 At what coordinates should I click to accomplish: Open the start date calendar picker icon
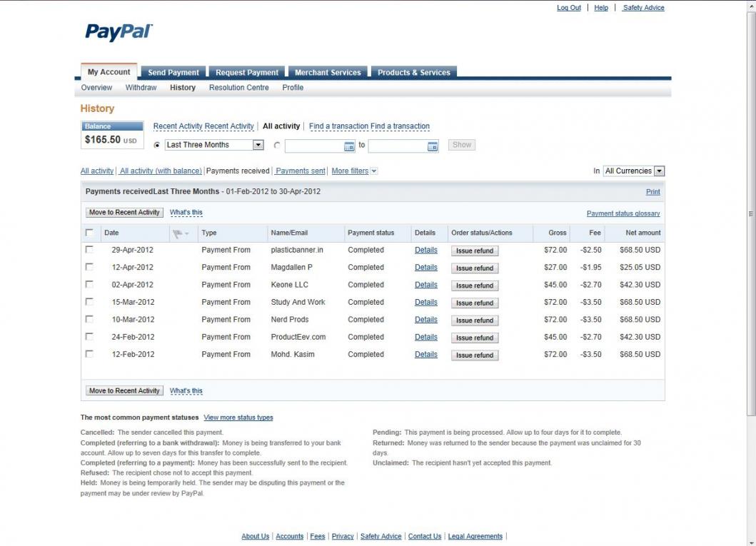[x=349, y=146]
